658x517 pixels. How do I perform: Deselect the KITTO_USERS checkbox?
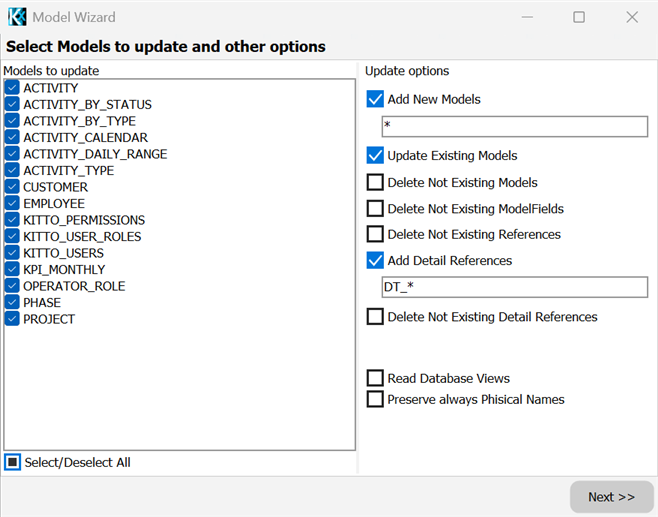coord(12,253)
